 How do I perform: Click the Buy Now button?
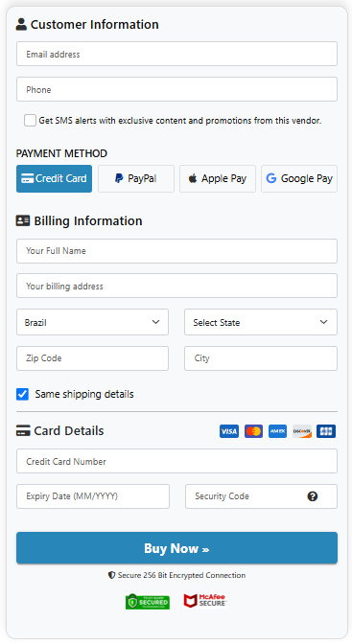[176, 548]
